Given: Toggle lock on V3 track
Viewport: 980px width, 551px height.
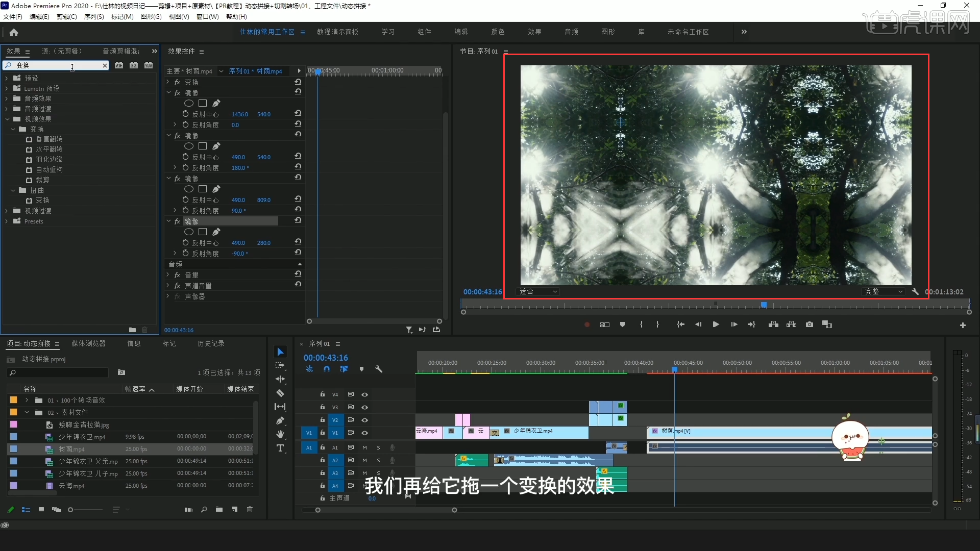Looking at the screenshot, I should [x=323, y=407].
